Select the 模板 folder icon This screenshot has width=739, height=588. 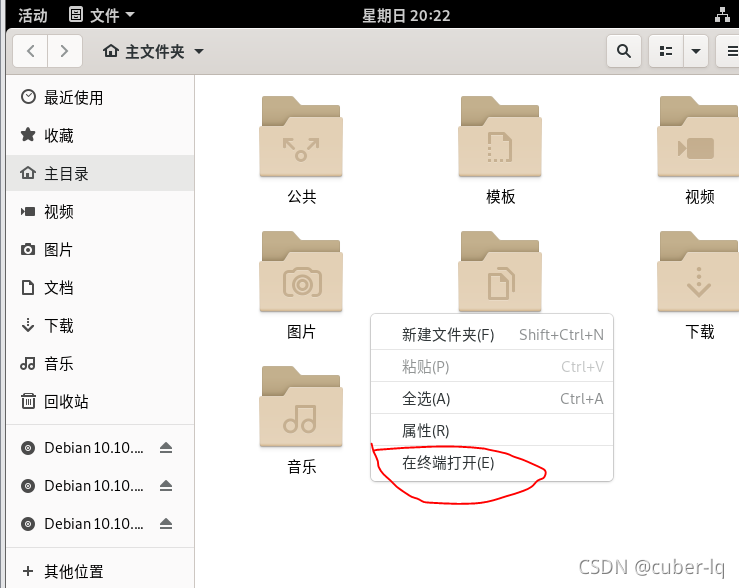tap(500, 137)
